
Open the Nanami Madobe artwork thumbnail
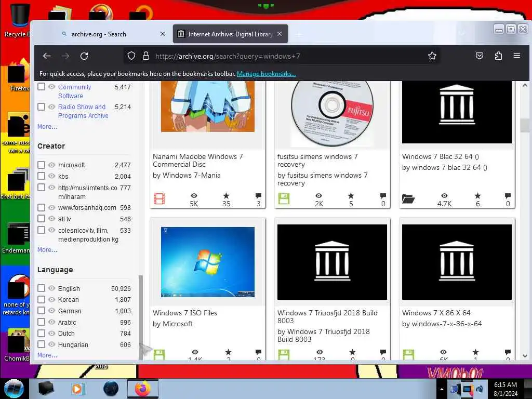coord(208,106)
